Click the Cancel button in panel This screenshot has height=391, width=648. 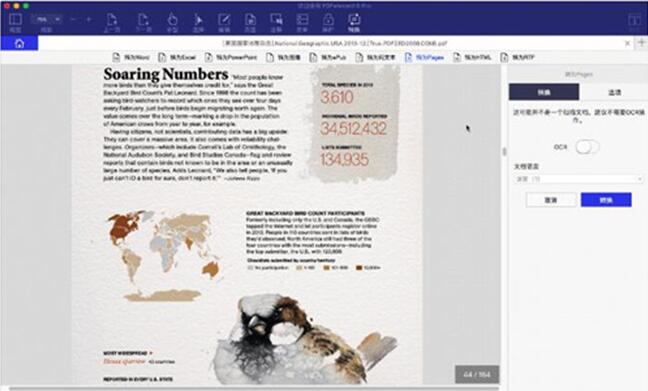551,200
